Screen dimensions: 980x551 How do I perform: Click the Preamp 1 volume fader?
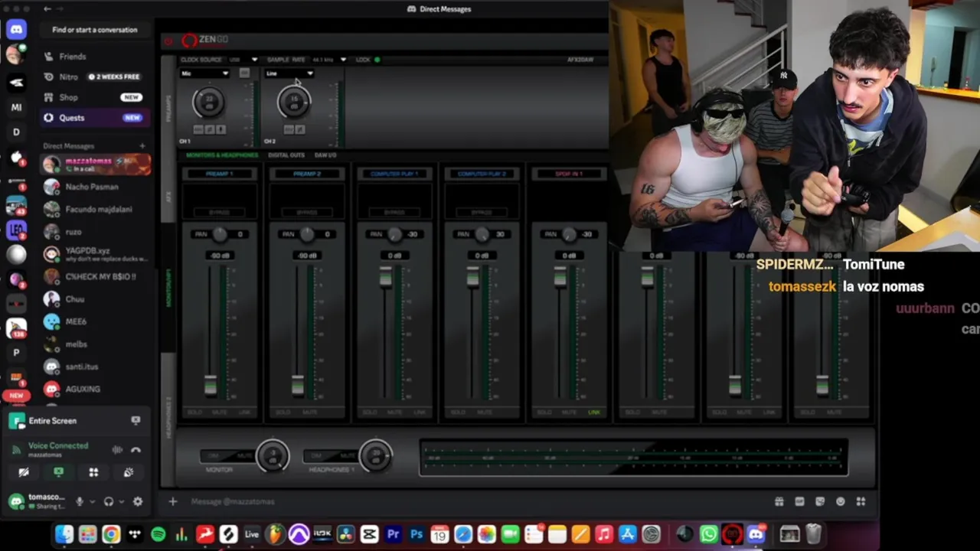coord(211,386)
